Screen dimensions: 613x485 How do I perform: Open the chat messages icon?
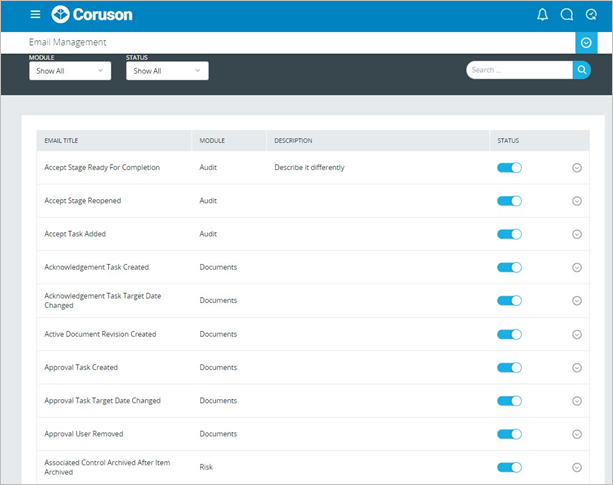[566, 15]
